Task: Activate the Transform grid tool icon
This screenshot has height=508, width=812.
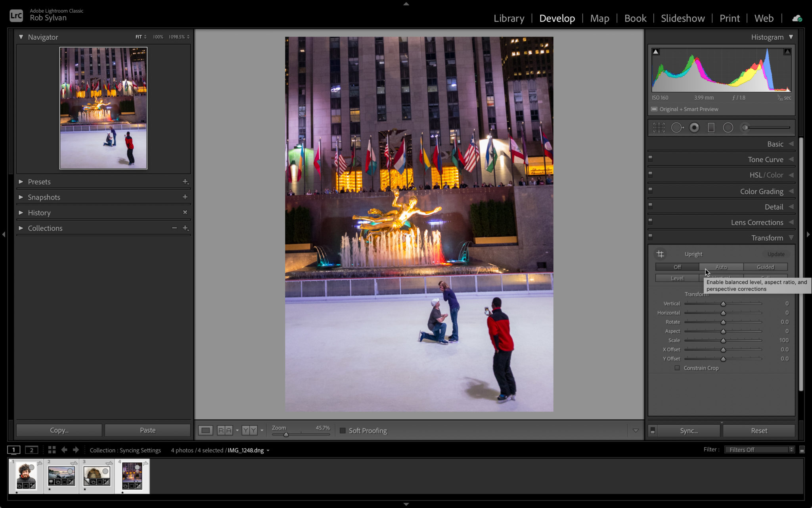Action: click(661, 254)
